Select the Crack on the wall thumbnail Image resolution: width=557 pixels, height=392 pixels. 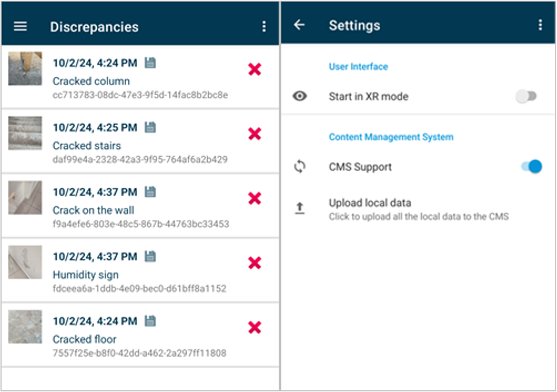(x=25, y=198)
